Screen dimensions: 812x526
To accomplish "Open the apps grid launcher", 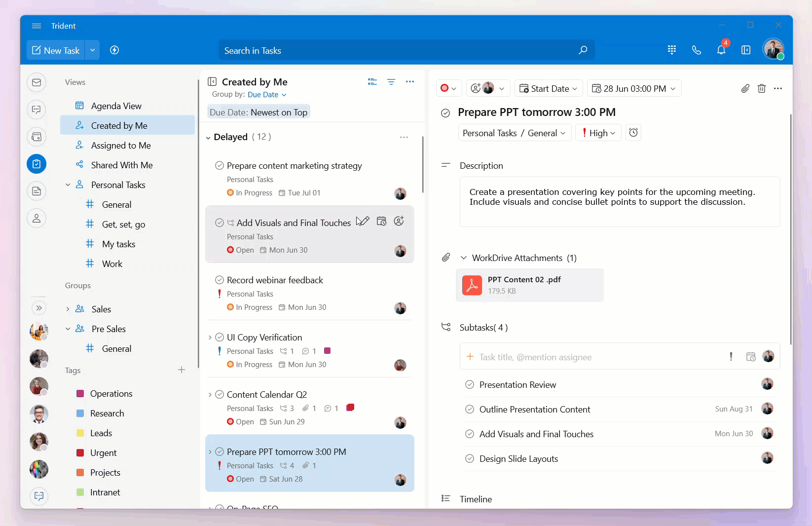I will [672, 50].
